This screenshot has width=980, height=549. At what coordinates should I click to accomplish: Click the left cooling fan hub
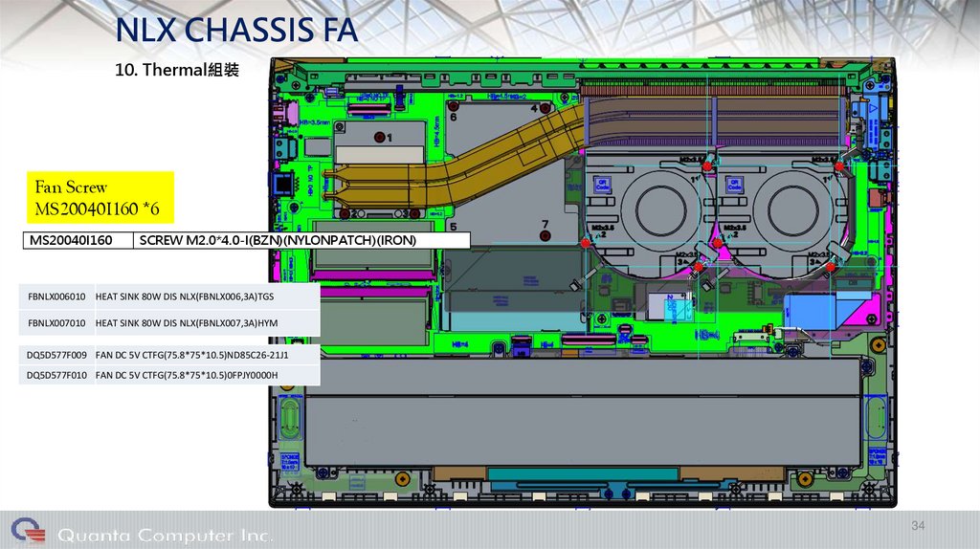tap(659, 210)
